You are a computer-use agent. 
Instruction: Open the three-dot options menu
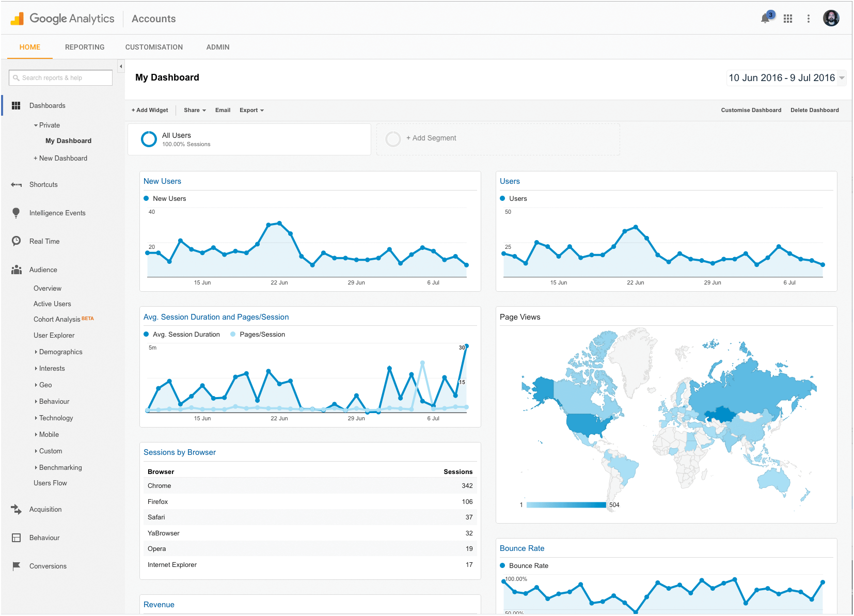(x=808, y=19)
